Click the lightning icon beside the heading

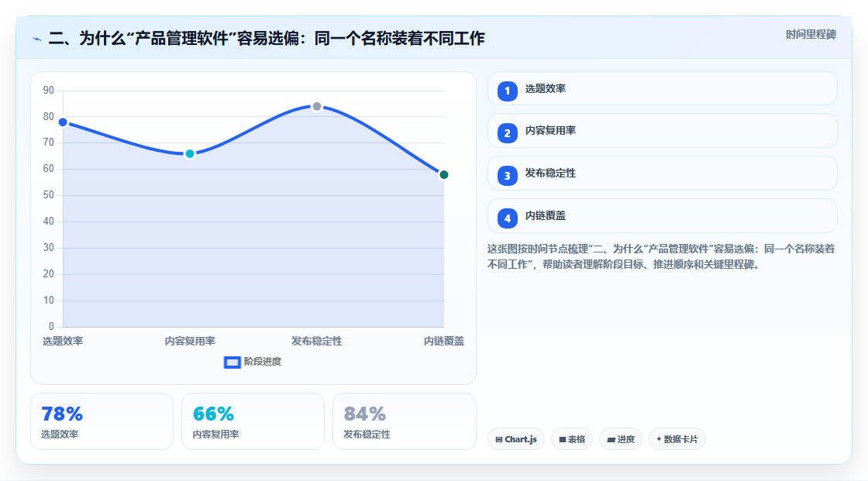[x=37, y=39]
